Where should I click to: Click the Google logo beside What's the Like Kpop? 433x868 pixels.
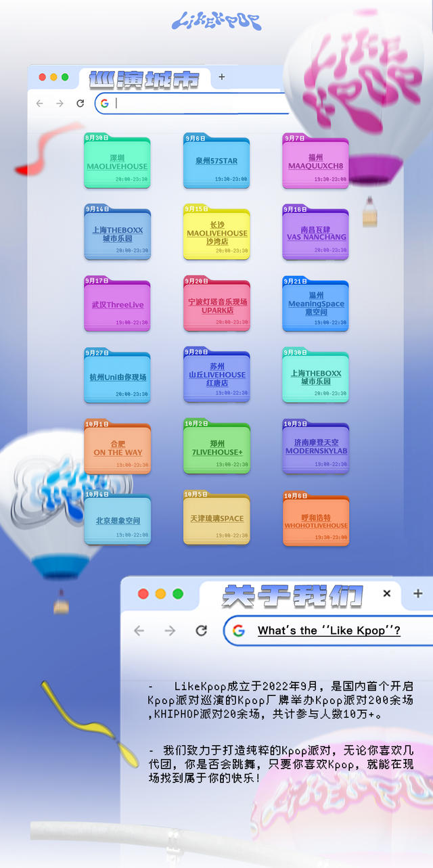click(x=238, y=631)
